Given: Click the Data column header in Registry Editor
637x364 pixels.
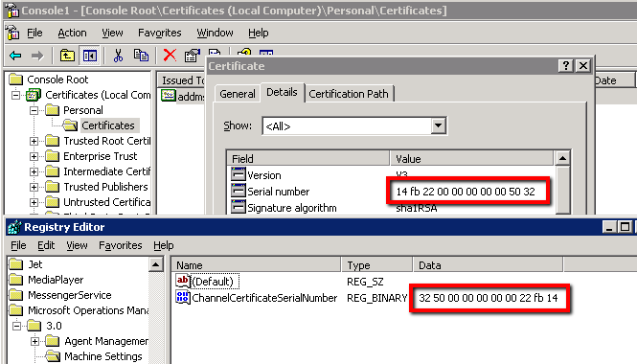Looking at the screenshot, I should [x=488, y=265].
